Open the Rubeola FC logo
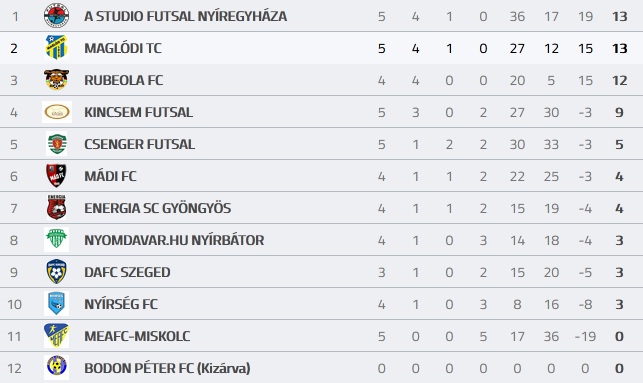This screenshot has height=383, width=643. click(x=57, y=80)
